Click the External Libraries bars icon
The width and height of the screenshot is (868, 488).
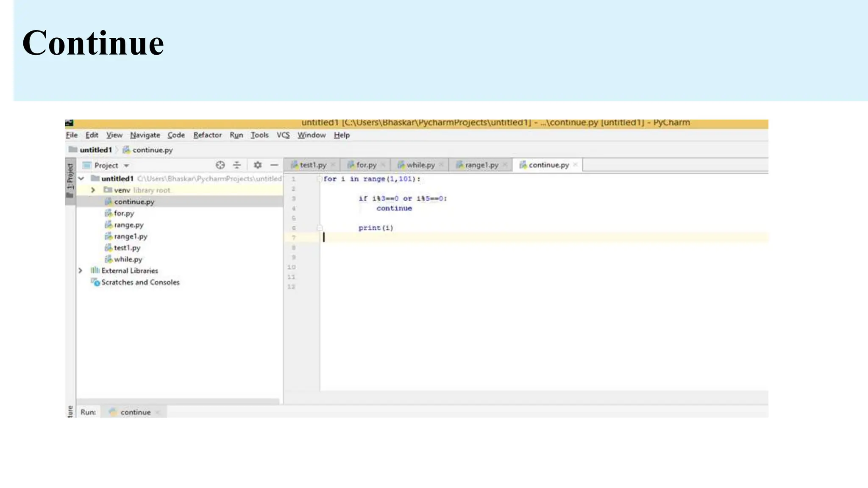pyautogui.click(x=95, y=270)
